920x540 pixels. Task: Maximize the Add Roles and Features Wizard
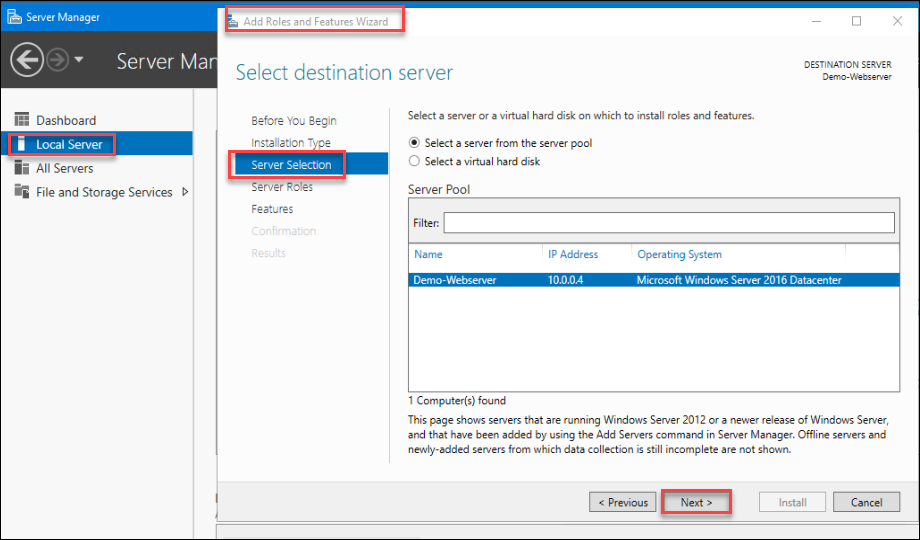tap(857, 21)
